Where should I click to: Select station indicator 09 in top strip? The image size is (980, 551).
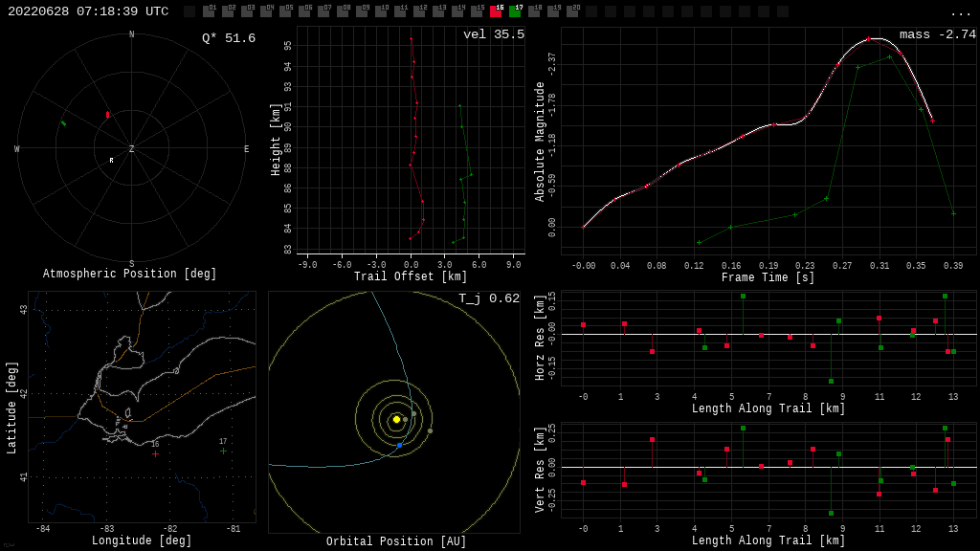pos(362,11)
